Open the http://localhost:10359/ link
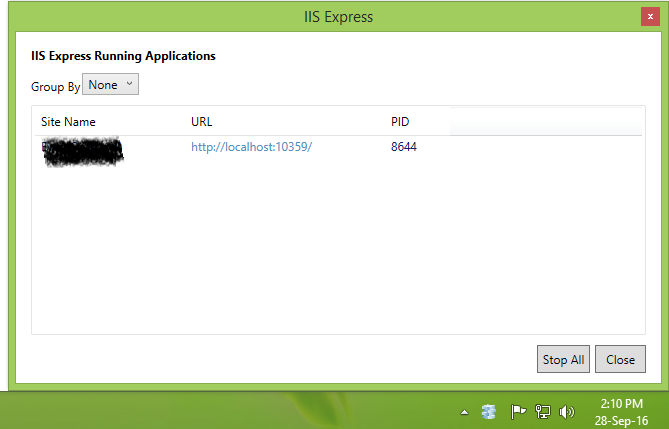 coord(251,147)
